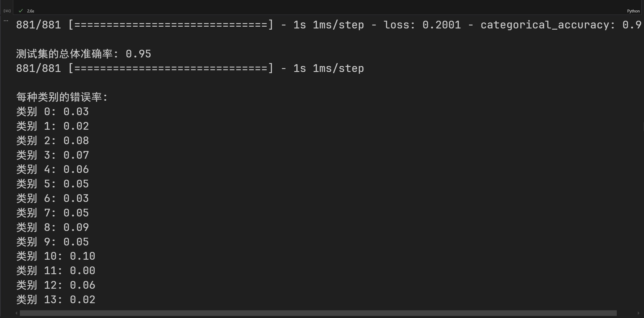Select the Python language mode label
This screenshot has width=644, height=318.
(633, 11)
